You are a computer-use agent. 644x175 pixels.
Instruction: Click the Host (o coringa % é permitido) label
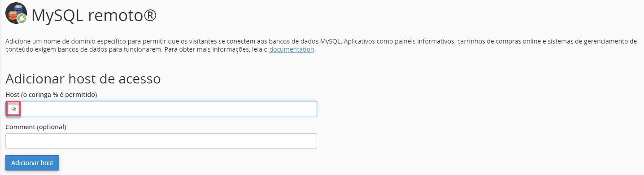(52, 95)
